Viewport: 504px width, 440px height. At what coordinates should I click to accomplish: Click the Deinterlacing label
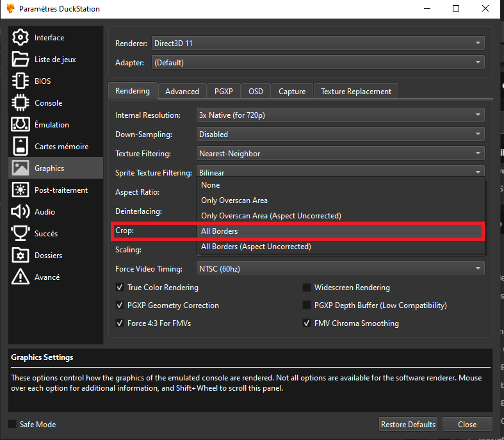[138, 211]
